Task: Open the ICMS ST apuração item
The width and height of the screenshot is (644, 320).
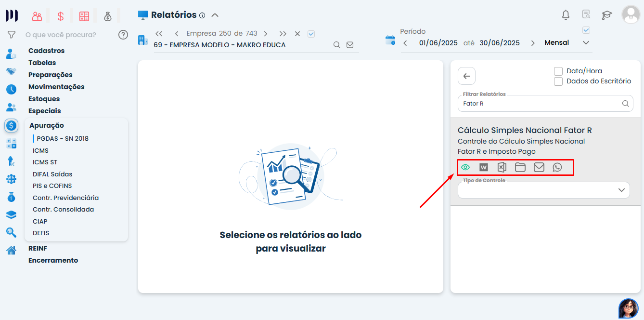Action: coord(43,162)
